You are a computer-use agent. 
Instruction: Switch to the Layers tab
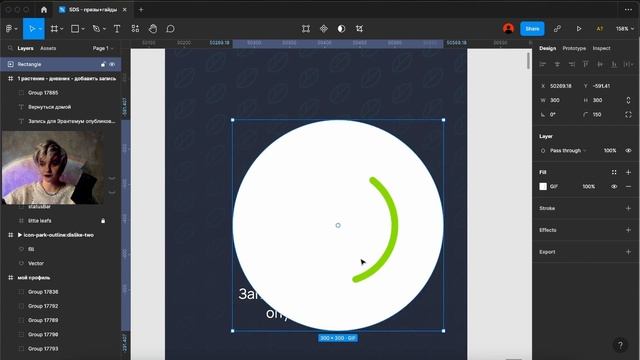[x=25, y=48]
